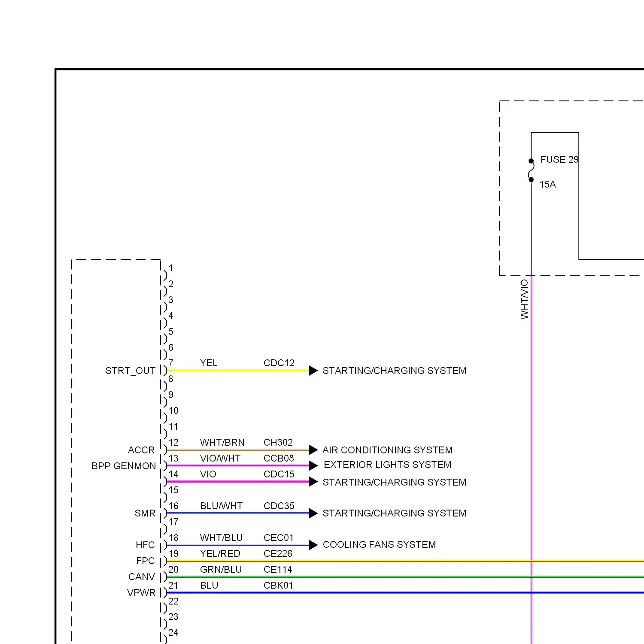This screenshot has height=644, width=644.
Task: Click circuit code CDC12
Action: [279, 363]
